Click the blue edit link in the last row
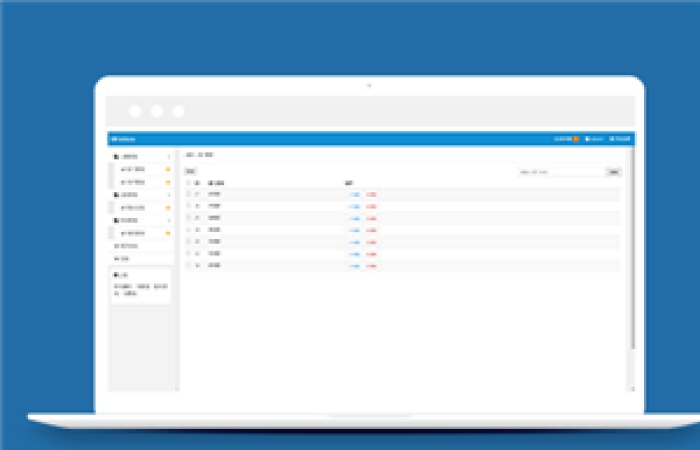 (x=354, y=266)
